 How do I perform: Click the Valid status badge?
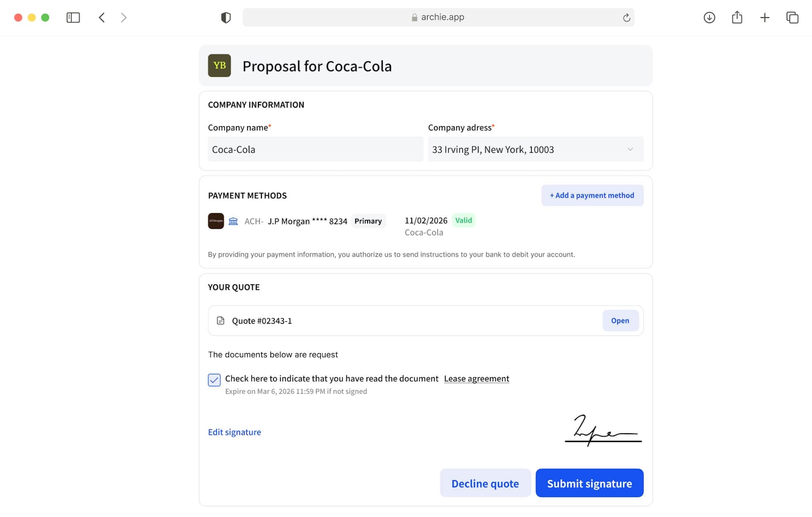464,220
